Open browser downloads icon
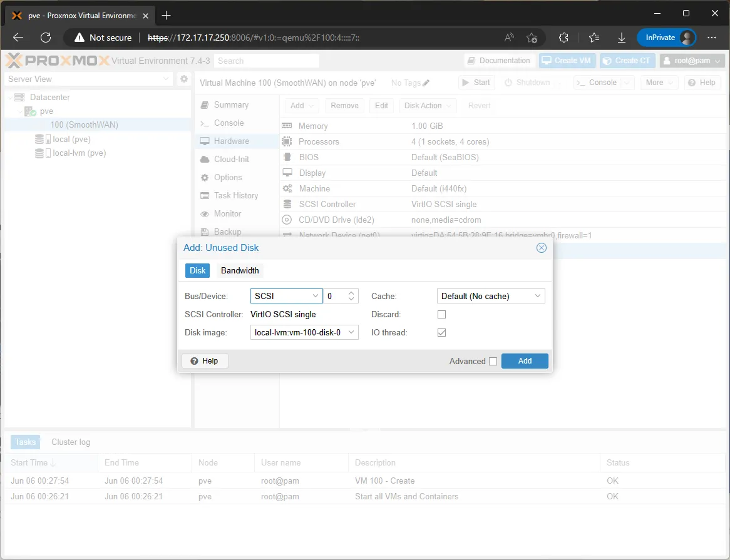Viewport: 730px width, 560px height. point(622,38)
